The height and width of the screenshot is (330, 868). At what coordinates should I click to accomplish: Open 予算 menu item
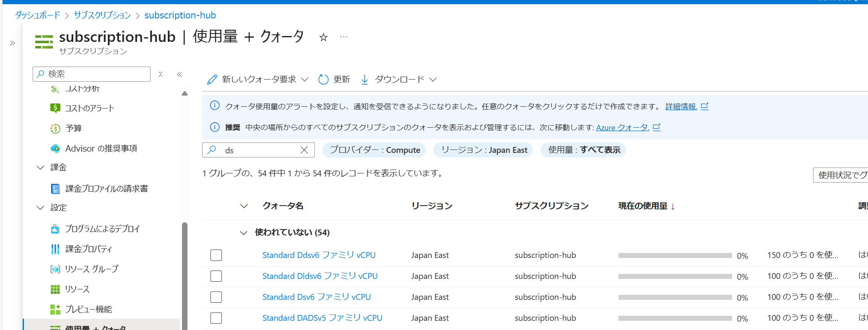pyautogui.click(x=73, y=128)
